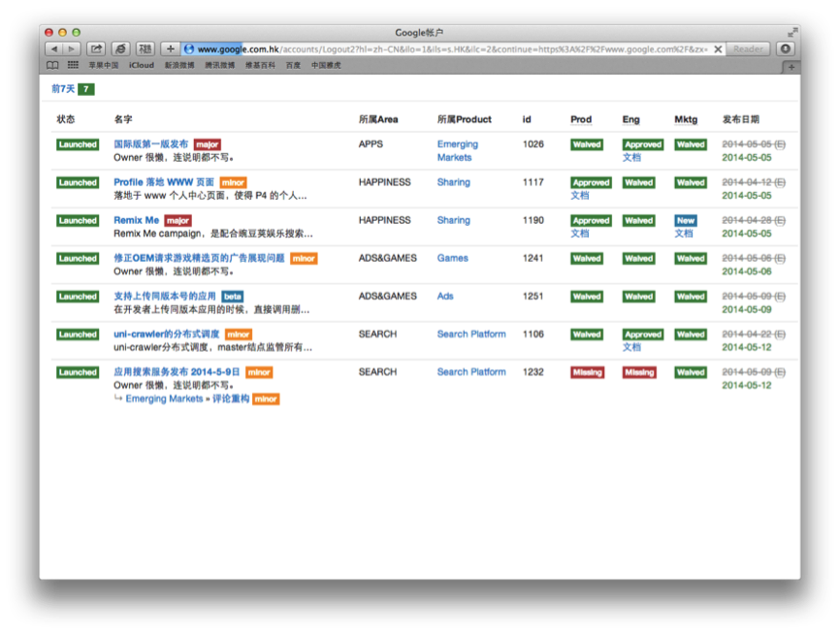Open Eng 文档 link in row 1026
This screenshot has width=840, height=635.
coord(631,157)
